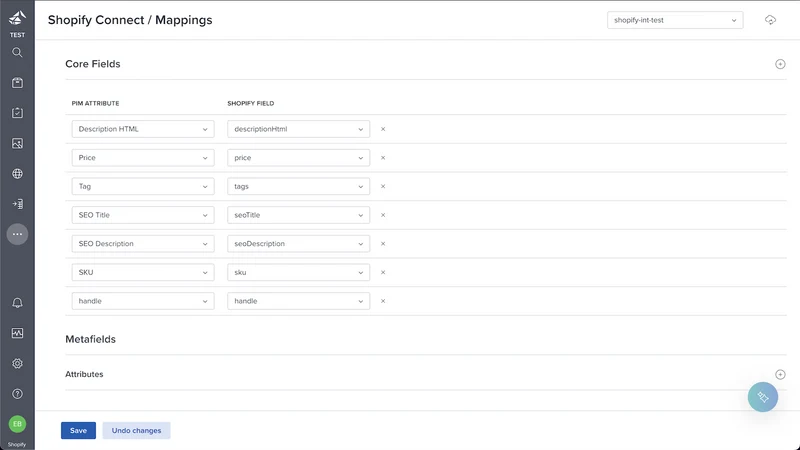The width and height of the screenshot is (800, 450).
Task: Click the sailboat logo in the sidebar
Action: (x=17, y=18)
